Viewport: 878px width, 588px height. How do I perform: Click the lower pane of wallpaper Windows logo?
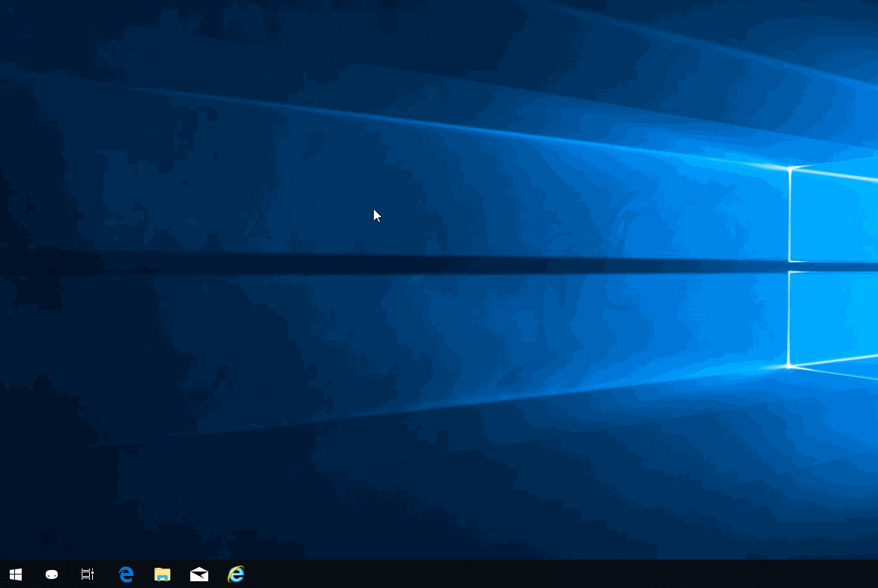coord(833,318)
